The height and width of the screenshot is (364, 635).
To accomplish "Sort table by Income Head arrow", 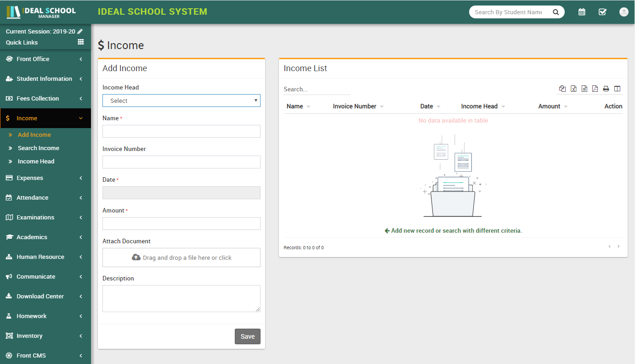I will pyautogui.click(x=503, y=106).
